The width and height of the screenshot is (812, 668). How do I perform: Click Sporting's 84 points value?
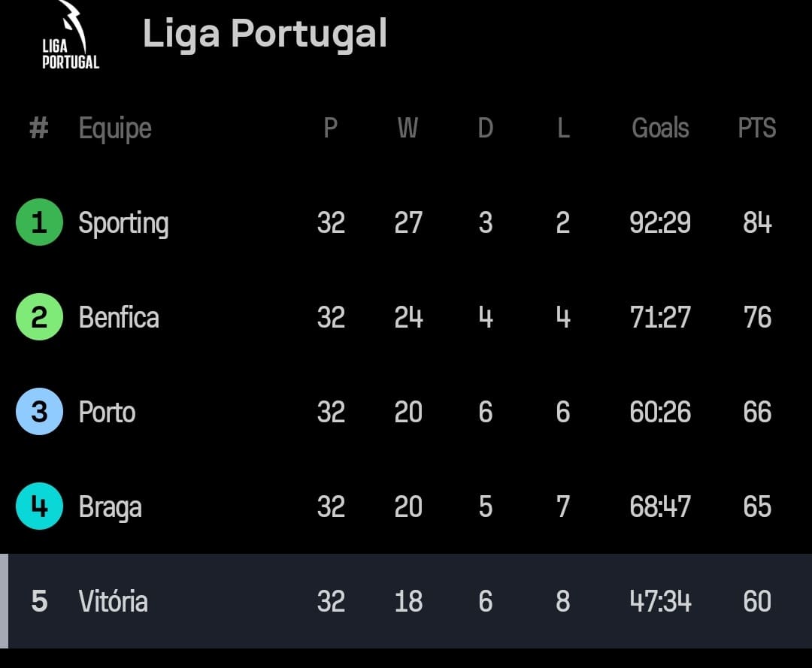(757, 222)
